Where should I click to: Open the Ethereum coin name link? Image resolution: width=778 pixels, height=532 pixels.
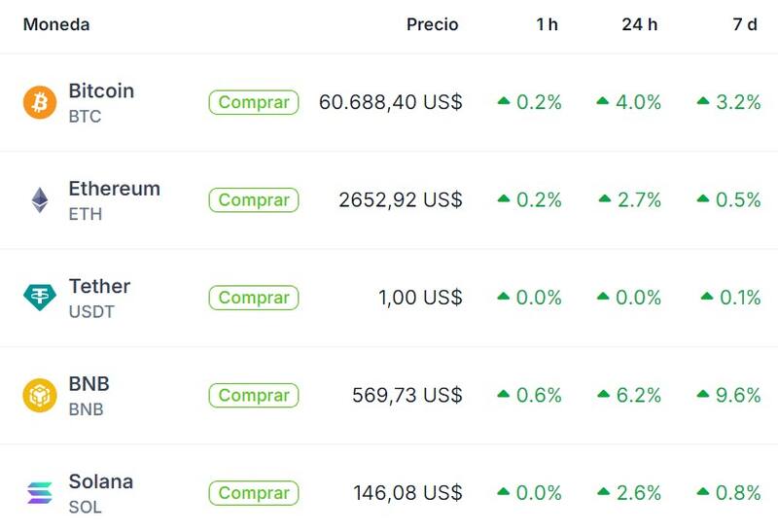pos(114,189)
